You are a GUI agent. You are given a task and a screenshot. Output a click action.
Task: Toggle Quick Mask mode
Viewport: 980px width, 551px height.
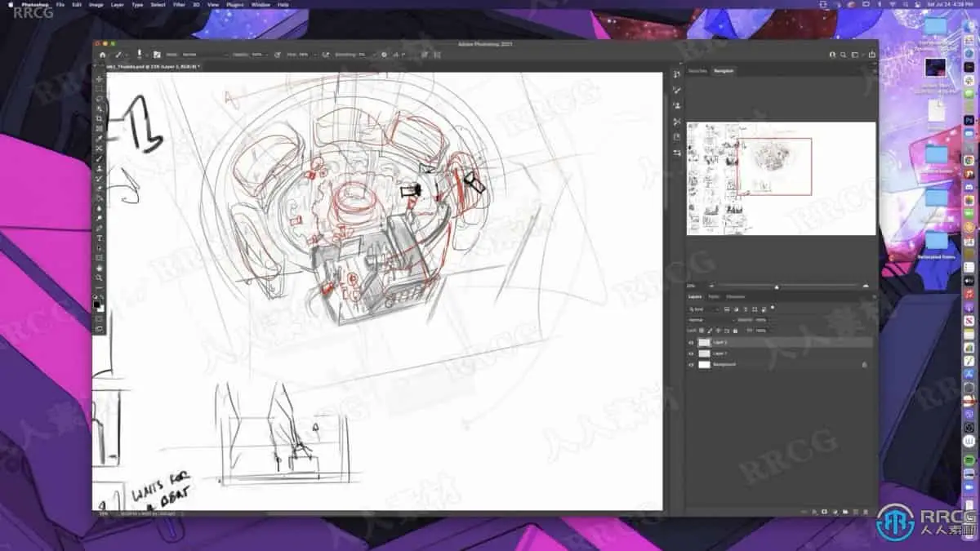(100, 319)
